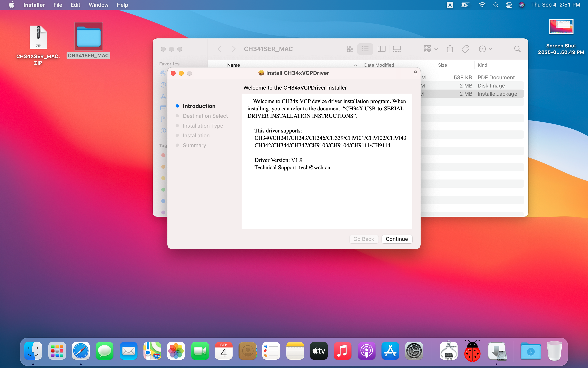Screen dimensions: 588x368
Task: Open the Apple menu
Action: 11,5
